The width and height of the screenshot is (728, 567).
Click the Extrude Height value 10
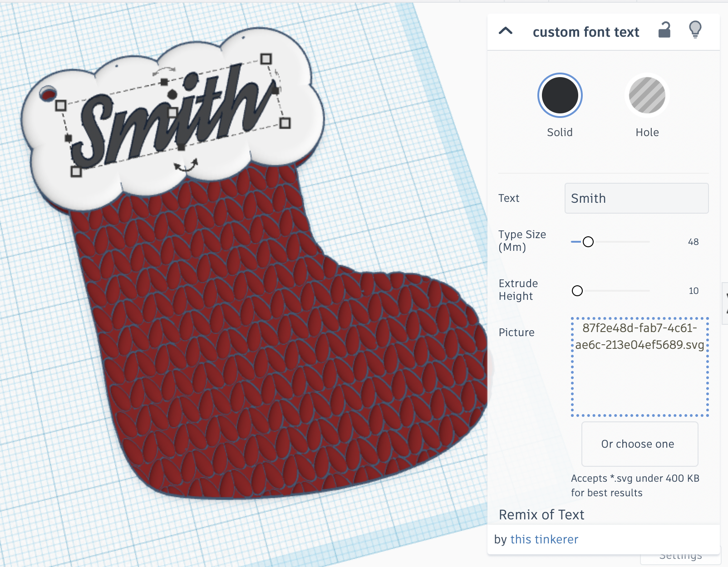pyautogui.click(x=694, y=291)
